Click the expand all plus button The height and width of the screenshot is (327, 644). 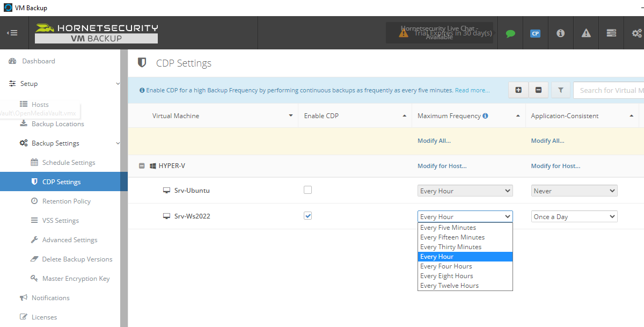518,90
